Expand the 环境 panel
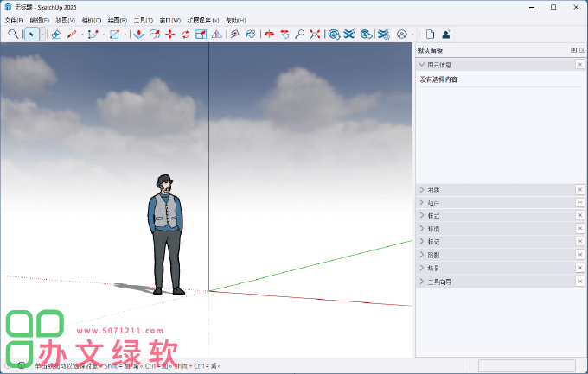588x374 pixels. (422, 228)
